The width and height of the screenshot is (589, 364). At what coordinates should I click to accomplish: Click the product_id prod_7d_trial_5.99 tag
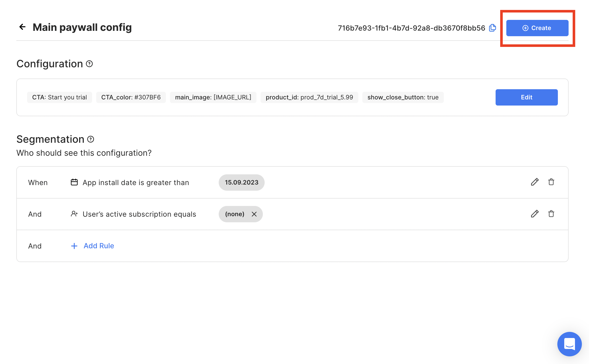click(x=309, y=97)
